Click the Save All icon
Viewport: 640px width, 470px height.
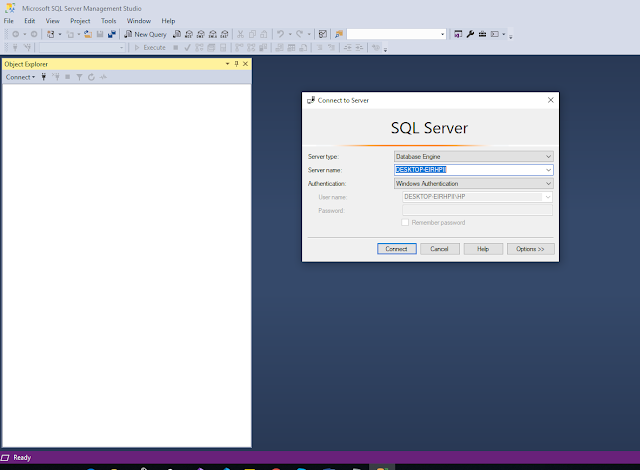point(112,34)
